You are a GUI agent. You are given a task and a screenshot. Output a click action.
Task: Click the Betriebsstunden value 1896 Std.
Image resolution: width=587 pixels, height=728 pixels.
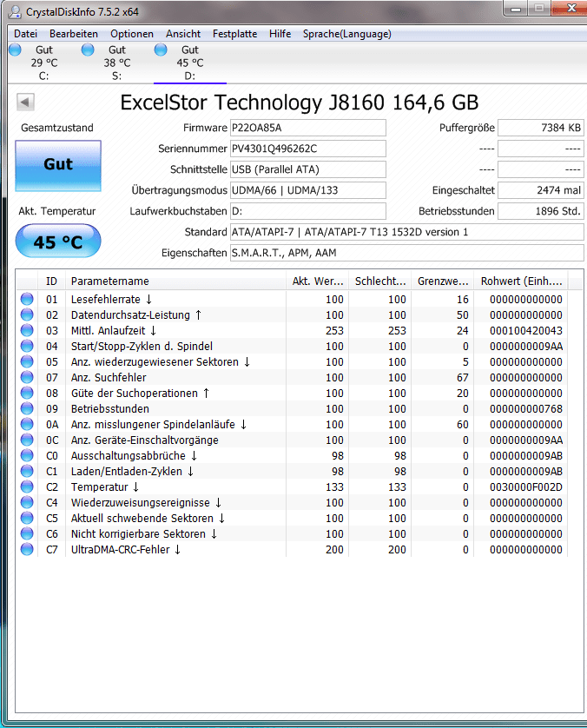coord(541,211)
